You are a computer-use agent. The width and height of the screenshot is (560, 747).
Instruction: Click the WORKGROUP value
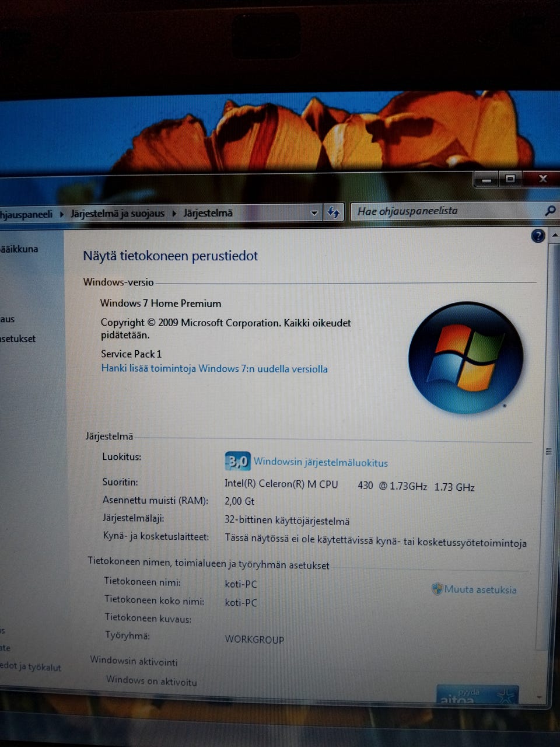tap(254, 639)
